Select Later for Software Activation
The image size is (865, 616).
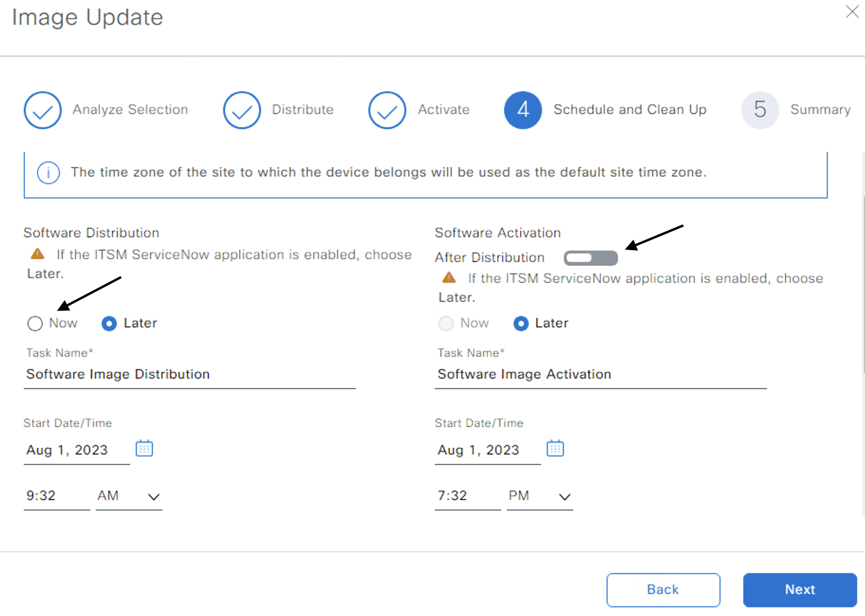click(521, 324)
